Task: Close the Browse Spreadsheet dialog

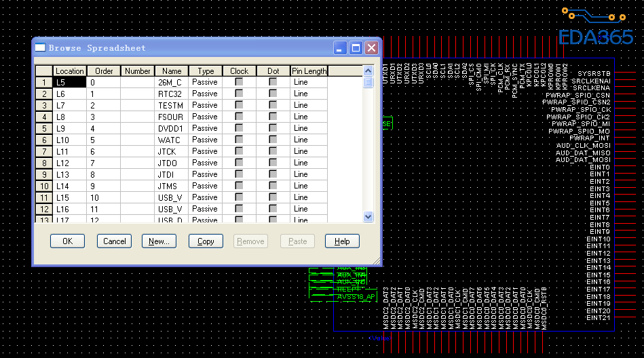Action: pyautogui.click(x=371, y=47)
